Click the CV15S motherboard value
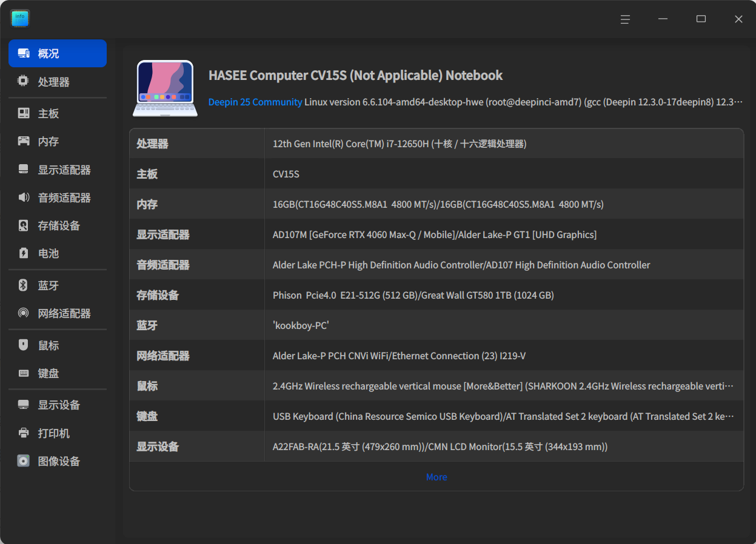 (x=286, y=174)
